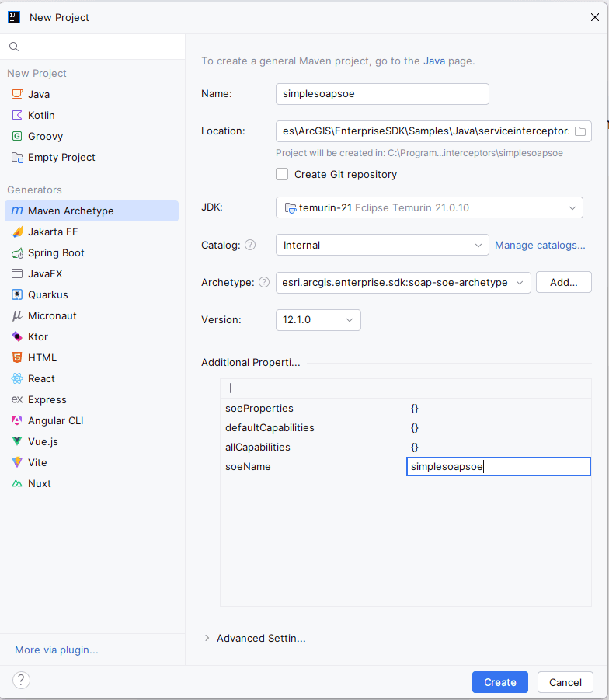The height and width of the screenshot is (700, 609).
Task: Click the Cancel button
Action: tap(565, 682)
